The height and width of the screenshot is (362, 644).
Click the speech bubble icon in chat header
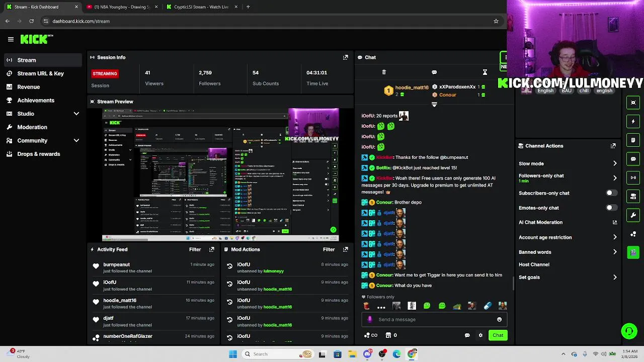(434, 72)
